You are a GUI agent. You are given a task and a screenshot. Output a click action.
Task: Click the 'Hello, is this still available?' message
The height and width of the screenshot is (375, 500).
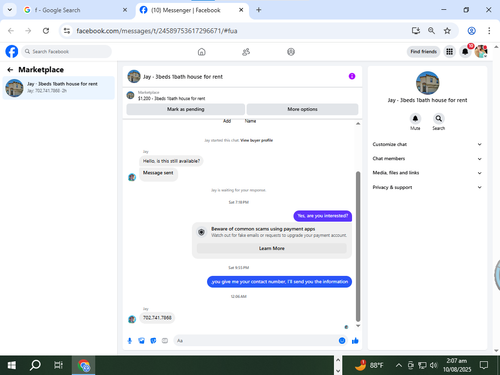(x=171, y=161)
